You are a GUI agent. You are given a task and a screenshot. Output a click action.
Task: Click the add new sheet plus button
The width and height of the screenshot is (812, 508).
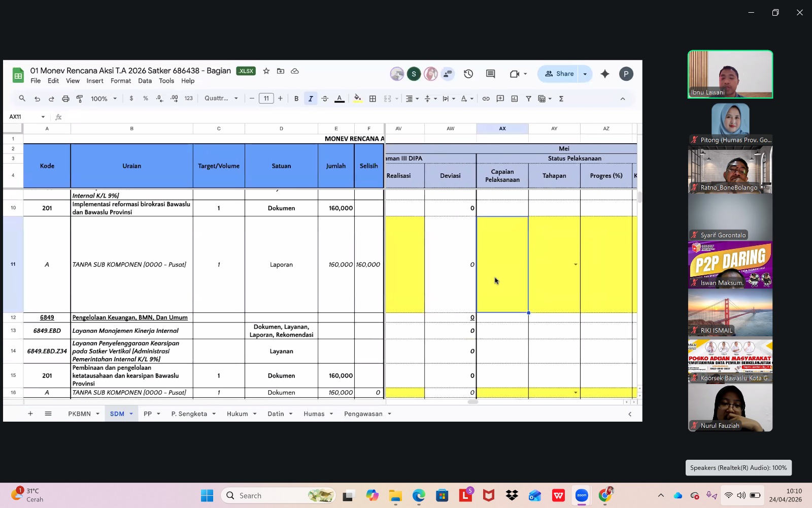(x=30, y=414)
